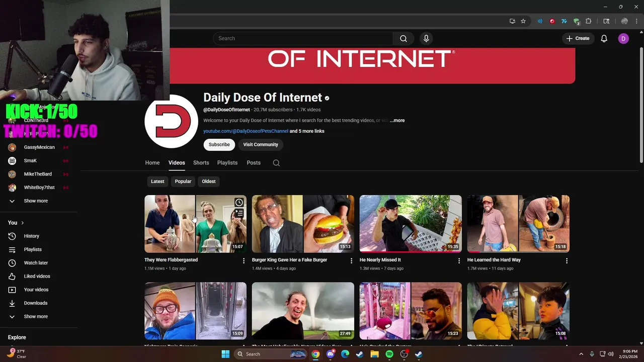Click the install app icon in address bar
Viewport: 644px width, 362px height.
point(512,21)
